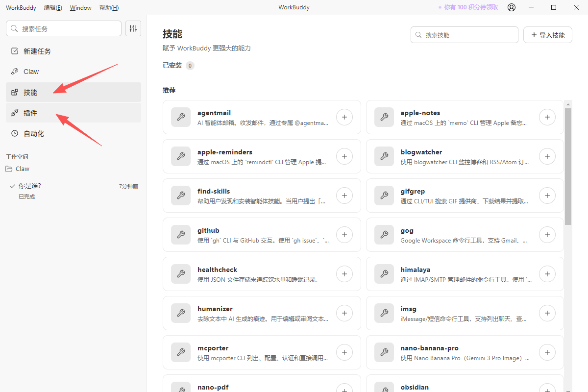Image resolution: width=588 pixels, height=392 pixels.
Task: Select Claw in the left sidebar
Action: pos(31,72)
